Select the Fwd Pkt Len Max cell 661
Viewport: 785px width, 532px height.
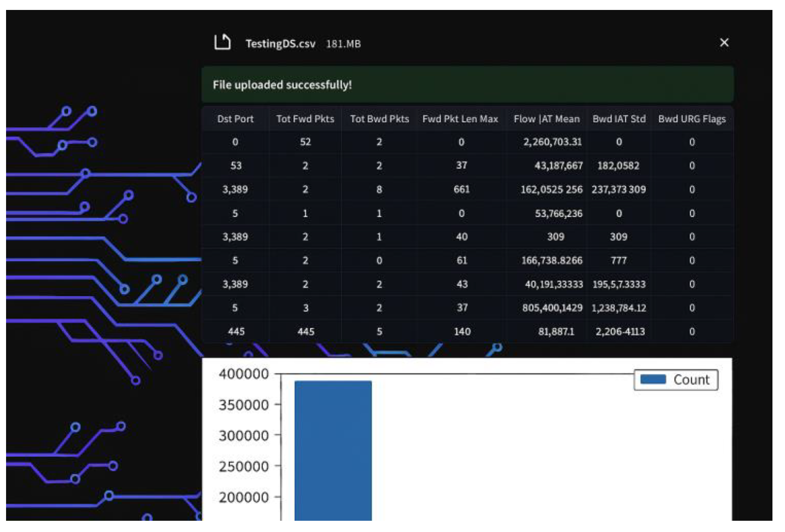coord(461,189)
